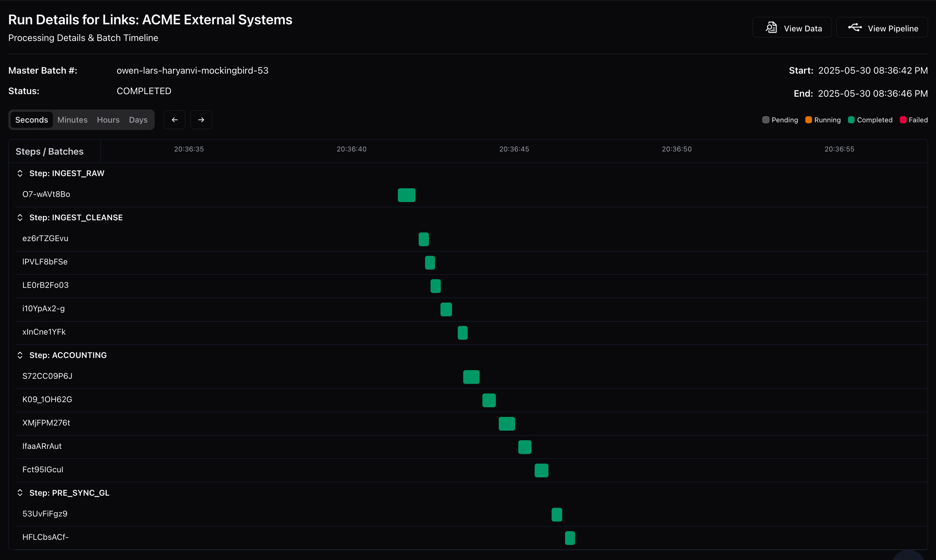Viewport: 936px width, 560px height.
Task: Select the K09_1OH62G timeline bar
Action: coord(489,400)
